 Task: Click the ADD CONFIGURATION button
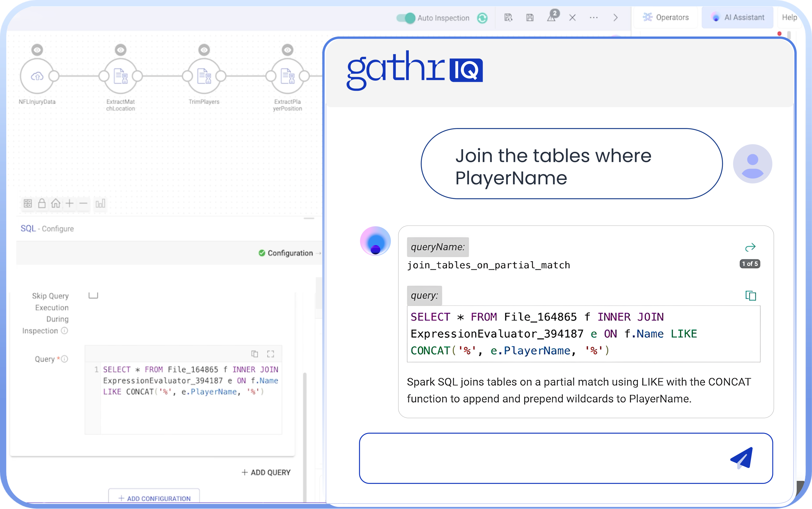click(154, 498)
